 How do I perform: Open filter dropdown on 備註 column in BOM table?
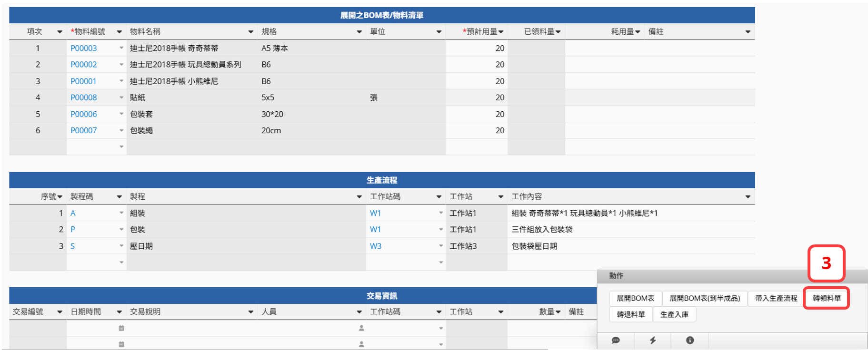[748, 32]
